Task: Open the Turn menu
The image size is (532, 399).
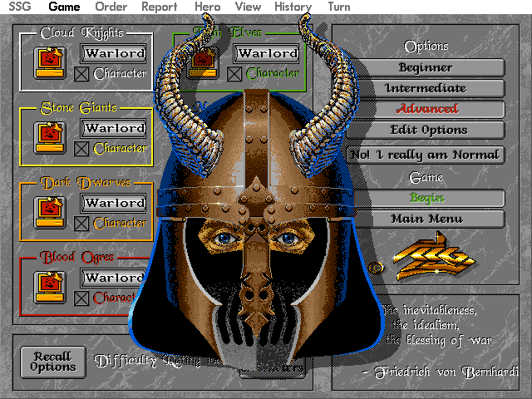Action: (339, 7)
